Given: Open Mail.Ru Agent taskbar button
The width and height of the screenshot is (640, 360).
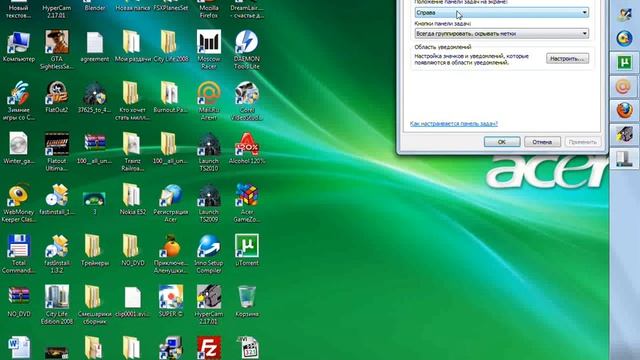Looking at the screenshot, I should pyautogui.click(x=624, y=87).
